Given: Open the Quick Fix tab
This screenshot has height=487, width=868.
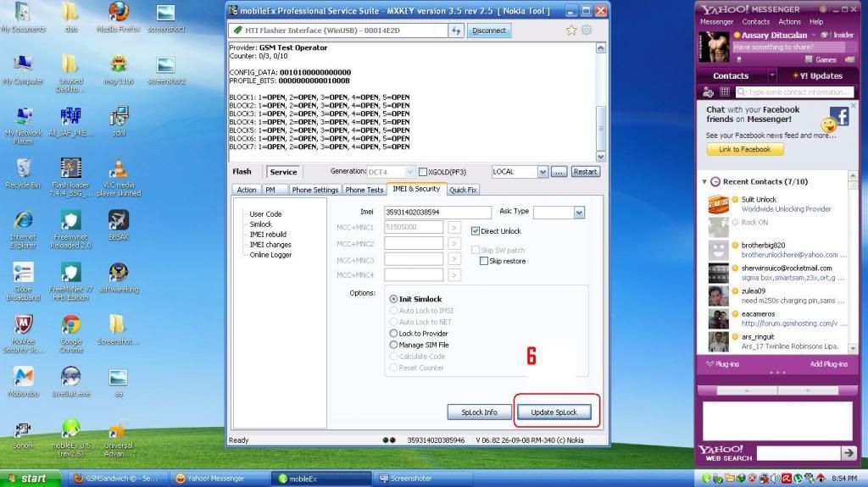Looking at the screenshot, I should [x=463, y=190].
